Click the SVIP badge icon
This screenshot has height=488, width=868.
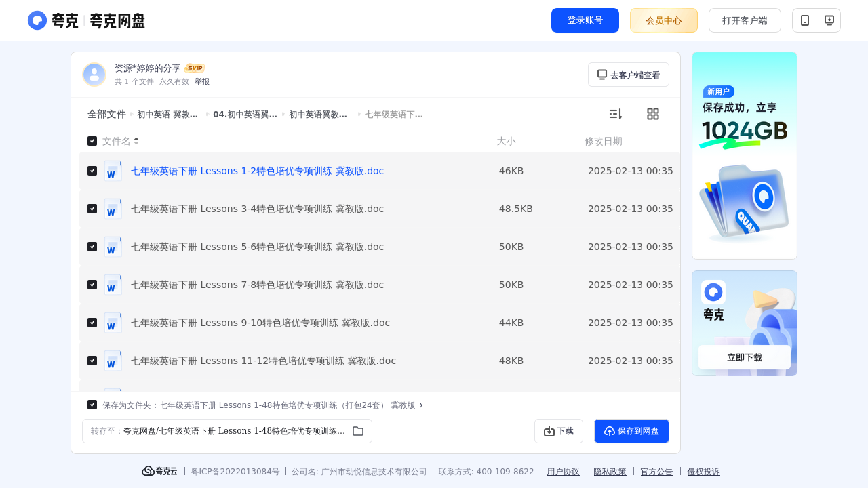(195, 68)
